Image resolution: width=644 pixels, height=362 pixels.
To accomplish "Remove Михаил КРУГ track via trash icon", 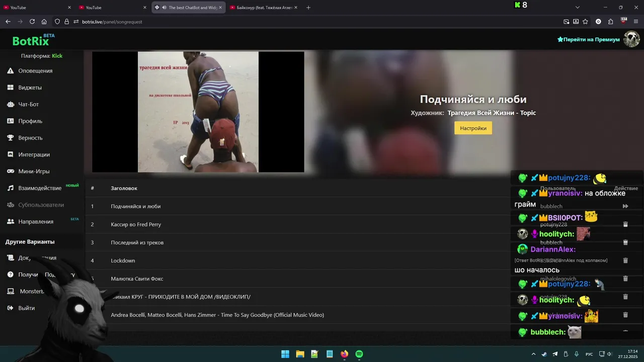I will point(625,297).
